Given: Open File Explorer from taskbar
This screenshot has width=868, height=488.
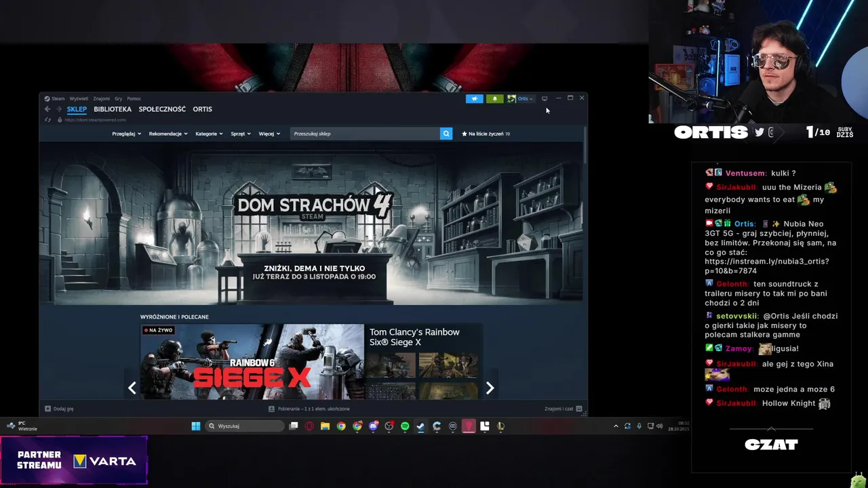Looking at the screenshot, I should coord(325,426).
